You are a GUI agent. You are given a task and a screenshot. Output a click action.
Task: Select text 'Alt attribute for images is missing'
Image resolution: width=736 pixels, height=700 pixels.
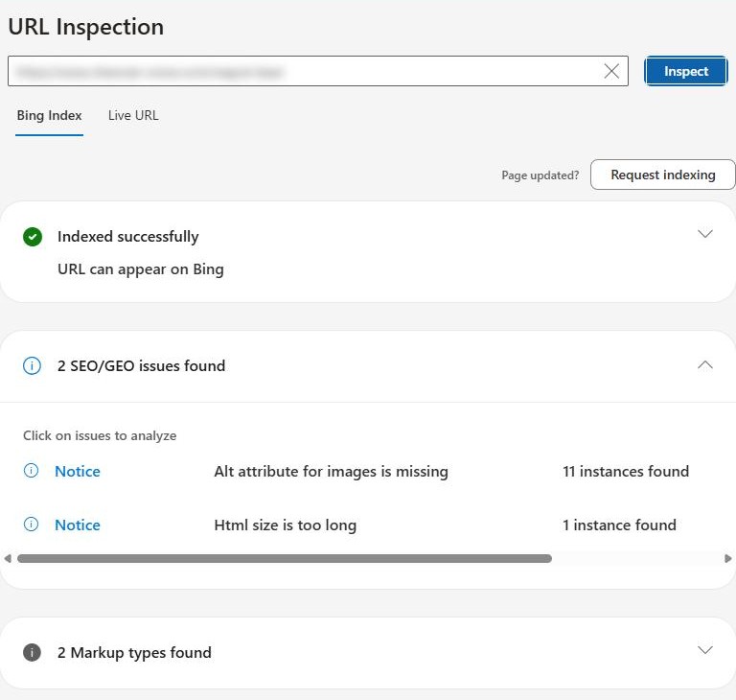(x=331, y=472)
